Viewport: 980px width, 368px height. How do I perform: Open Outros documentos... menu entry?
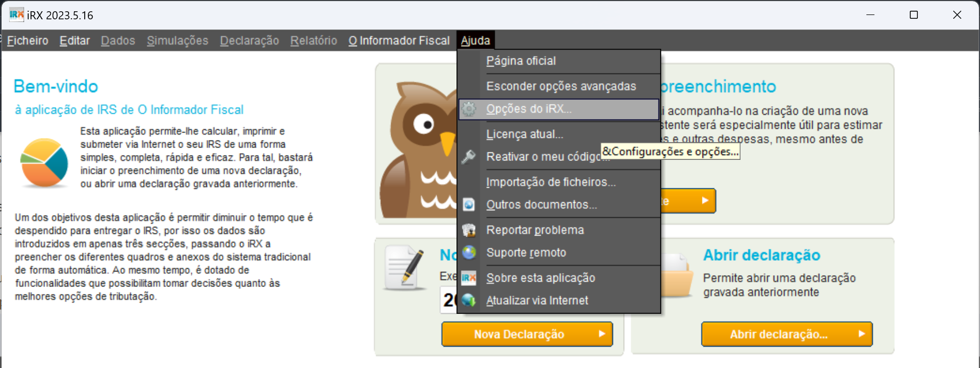[559, 204]
